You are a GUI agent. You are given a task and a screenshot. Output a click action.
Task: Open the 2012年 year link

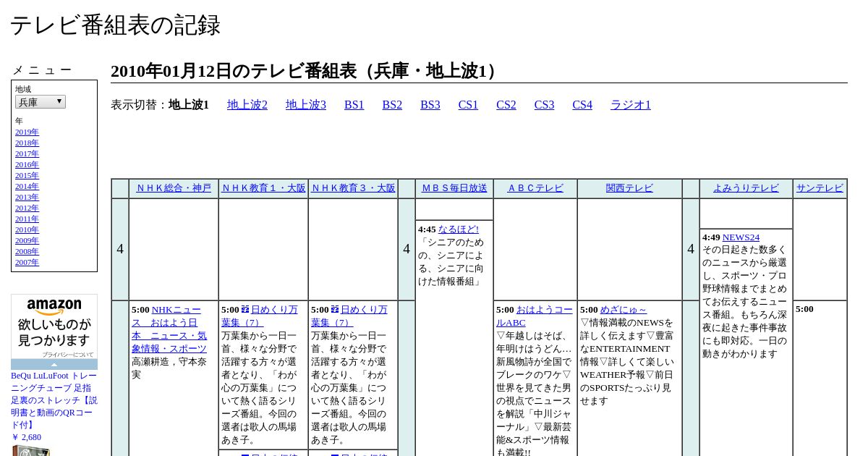click(x=27, y=208)
